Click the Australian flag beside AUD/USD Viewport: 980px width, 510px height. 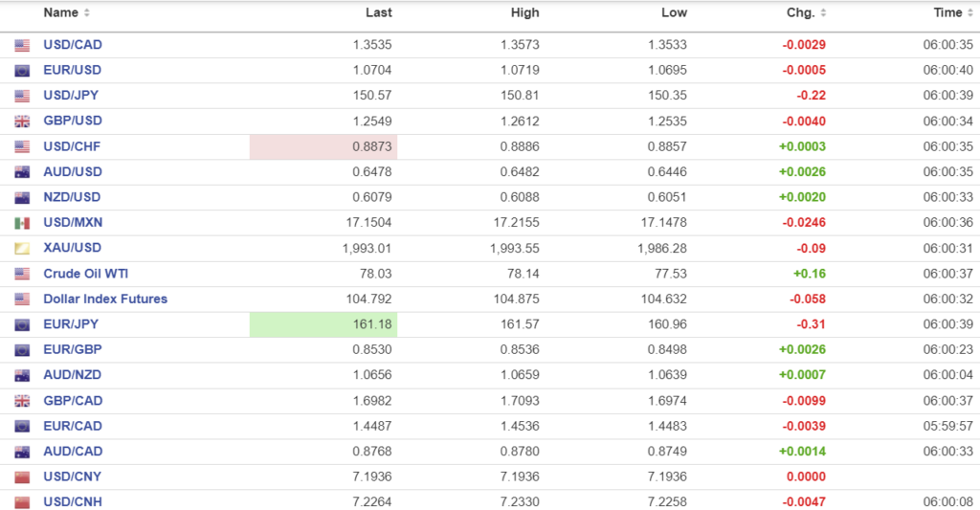coord(22,172)
